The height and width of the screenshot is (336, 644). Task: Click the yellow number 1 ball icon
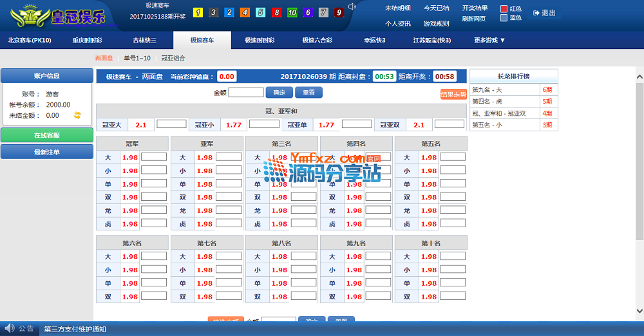click(x=198, y=12)
